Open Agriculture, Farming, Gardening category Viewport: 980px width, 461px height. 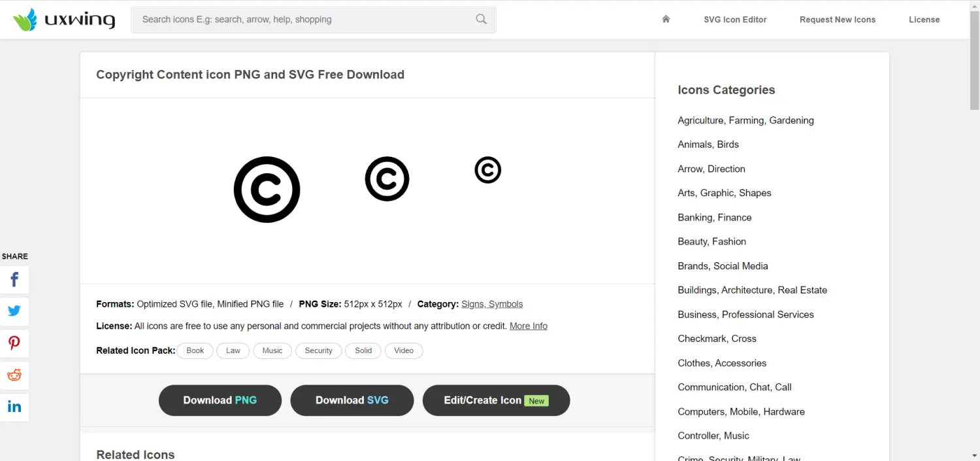coord(745,120)
